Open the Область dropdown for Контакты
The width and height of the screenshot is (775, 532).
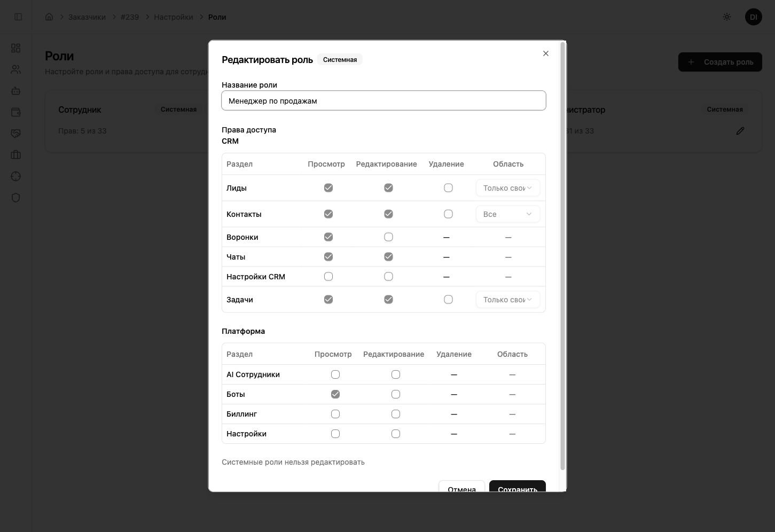tap(507, 214)
